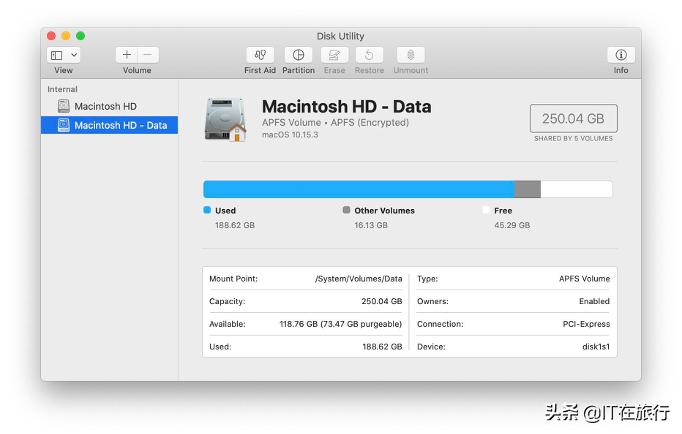682x434 pixels.
Task: Click the Capacity 250.04 GB table value
Action: (382, 301)
